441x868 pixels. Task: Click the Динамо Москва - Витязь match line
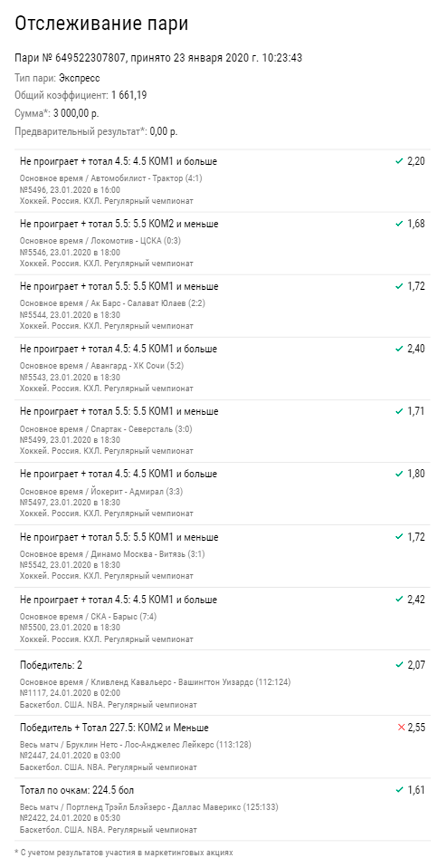click(x=112, y=554)
